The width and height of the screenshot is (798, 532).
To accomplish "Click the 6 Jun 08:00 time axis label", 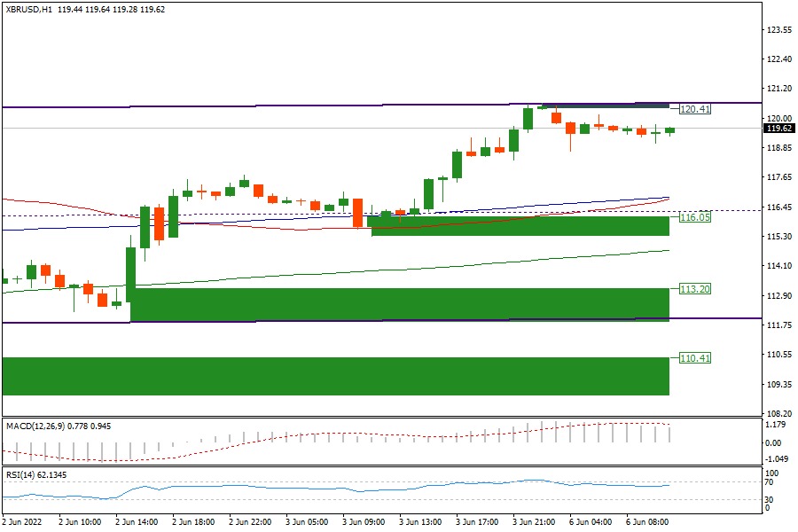I will [x=647, y=523].
